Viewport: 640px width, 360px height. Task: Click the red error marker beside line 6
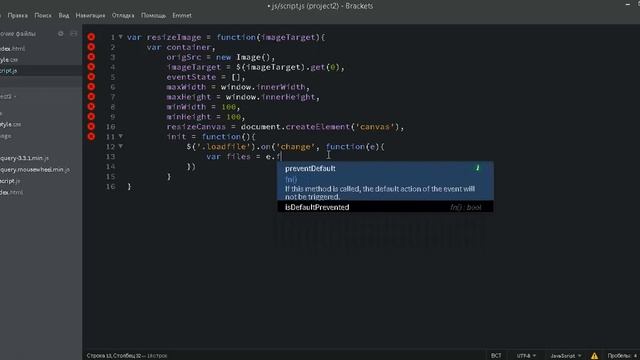[91, 87]
